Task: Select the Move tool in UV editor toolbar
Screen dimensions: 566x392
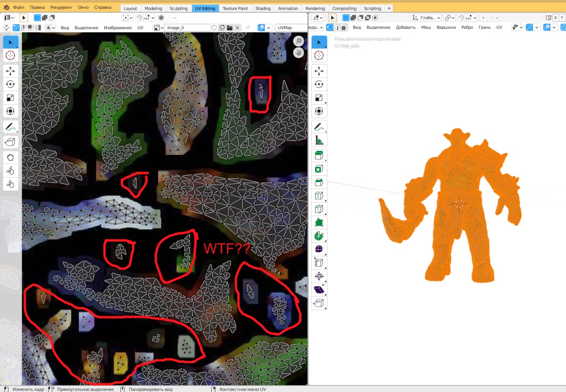Action: pos(10,71)
